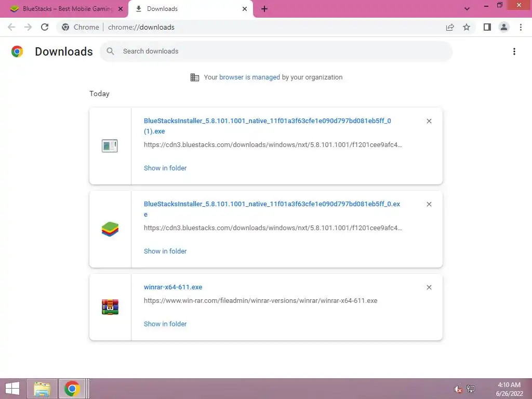Open the BlueStacksInstaller _0 (1).exe file link
Viewport: 532px width, 399px height.
coord(268,126)
